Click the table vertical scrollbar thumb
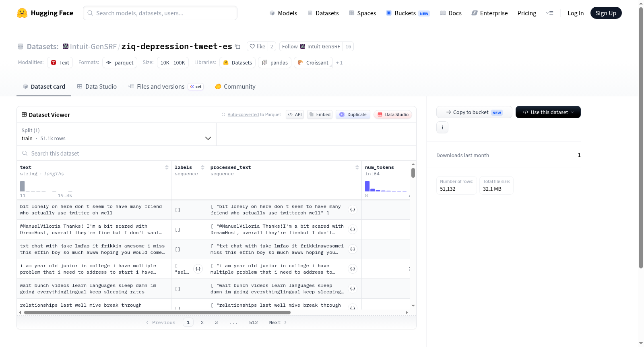This screenshot has width=644, height=347. [x=413, y=173]
